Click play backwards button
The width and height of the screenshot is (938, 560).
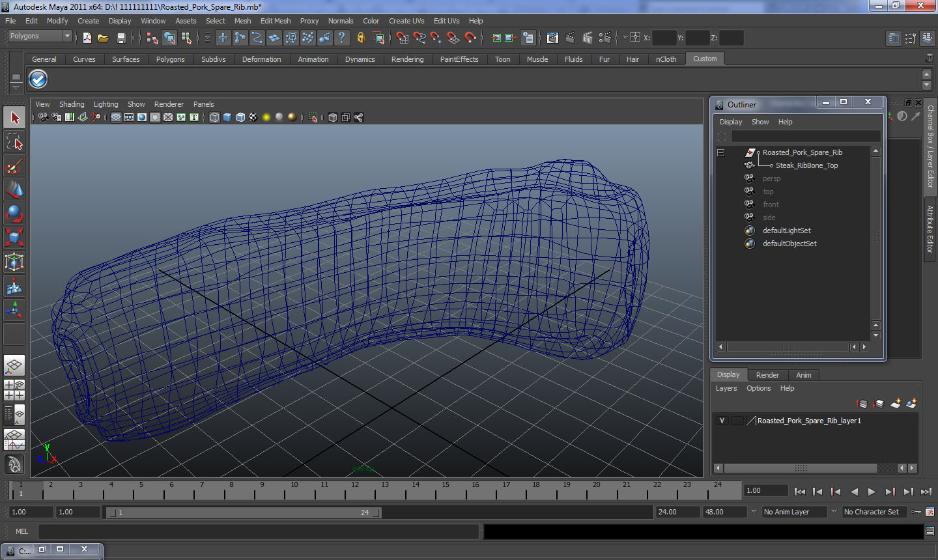[854, 492]
